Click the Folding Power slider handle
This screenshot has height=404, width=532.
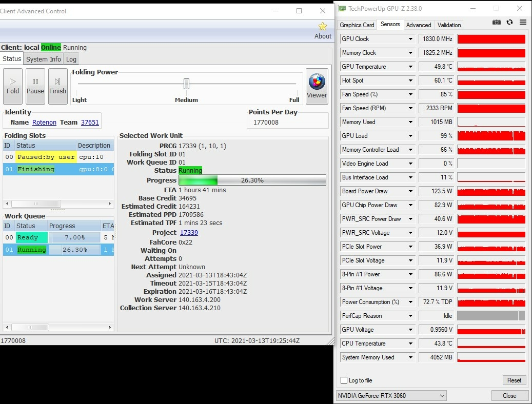click(186, 84)
